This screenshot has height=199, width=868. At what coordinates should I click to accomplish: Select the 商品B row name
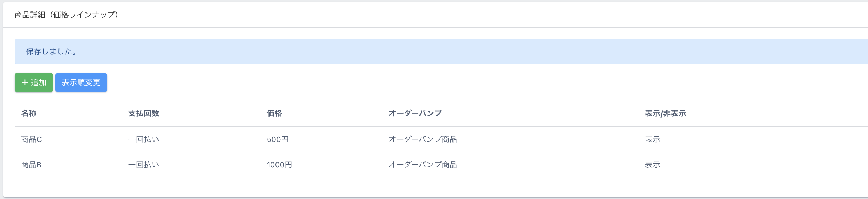[31, 165]
